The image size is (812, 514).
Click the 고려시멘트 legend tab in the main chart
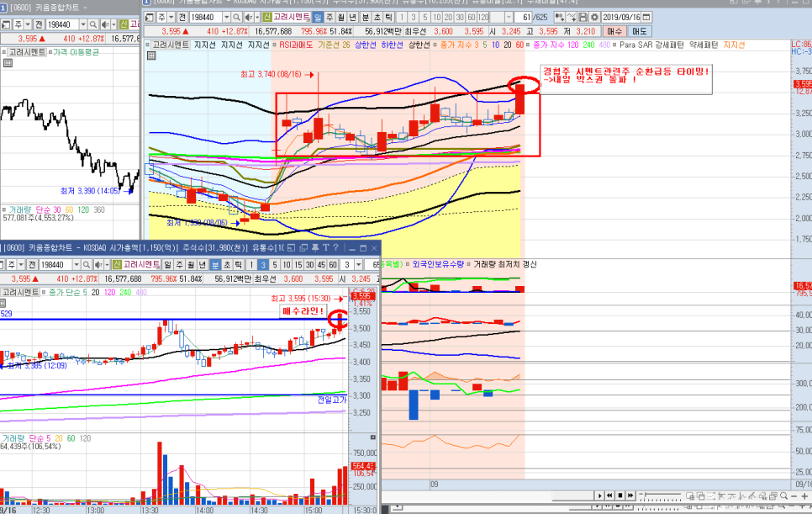coord(171,45)
